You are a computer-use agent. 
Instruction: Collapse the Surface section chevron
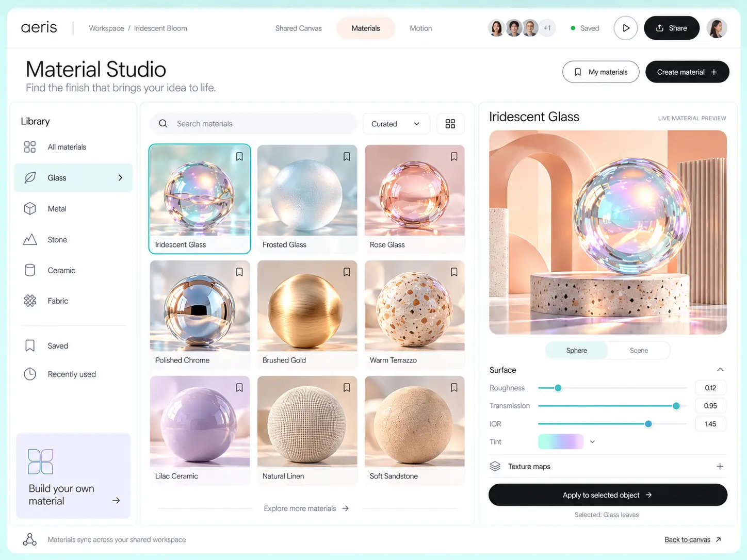coord(720,370)
